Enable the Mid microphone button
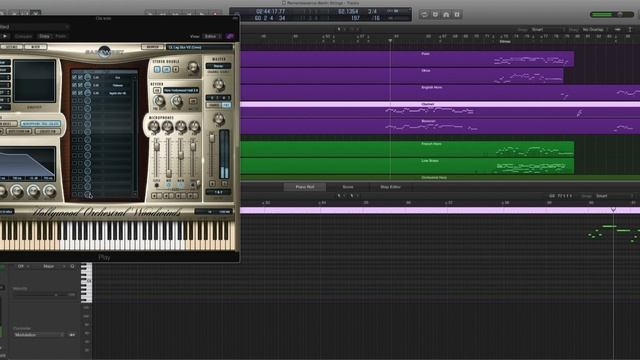Image resolution: width=640 pixels, height=360 pixels. coord(169,185)
